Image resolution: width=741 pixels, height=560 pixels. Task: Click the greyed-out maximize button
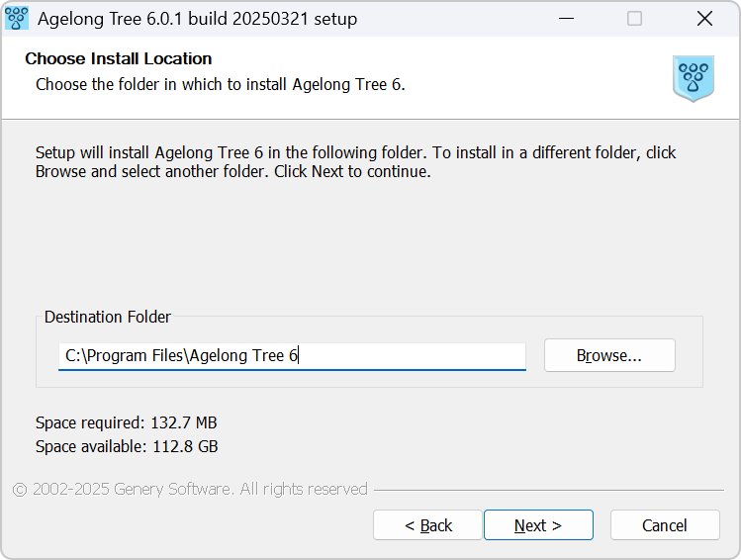tap(634, 19)
